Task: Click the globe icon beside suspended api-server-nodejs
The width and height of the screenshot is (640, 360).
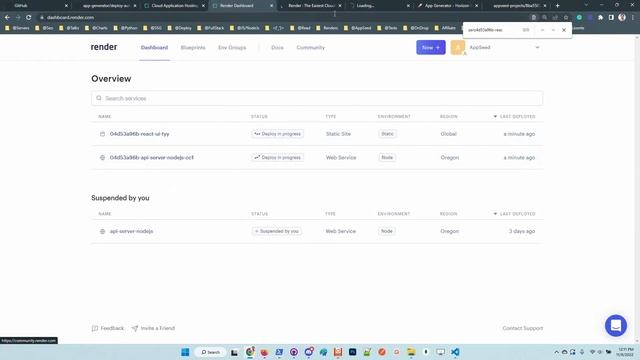Action: (x=102, y=231)
